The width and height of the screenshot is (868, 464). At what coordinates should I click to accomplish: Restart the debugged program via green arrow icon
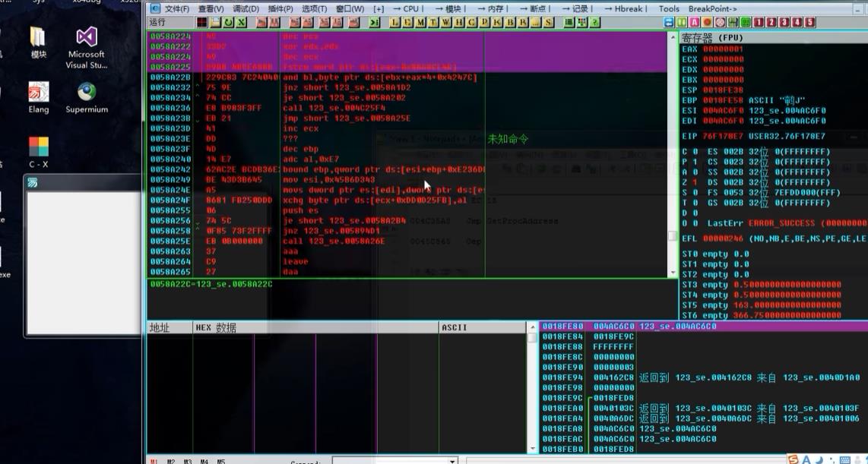228,22
